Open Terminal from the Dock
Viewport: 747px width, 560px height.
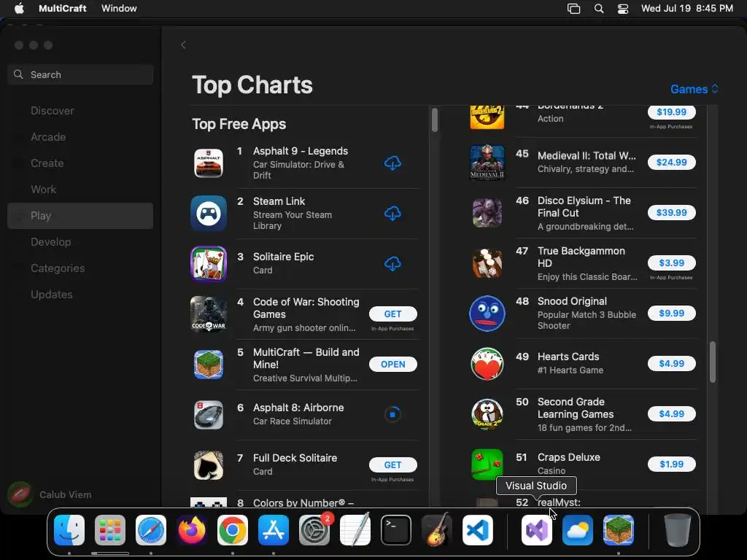[x=396, y=530]
